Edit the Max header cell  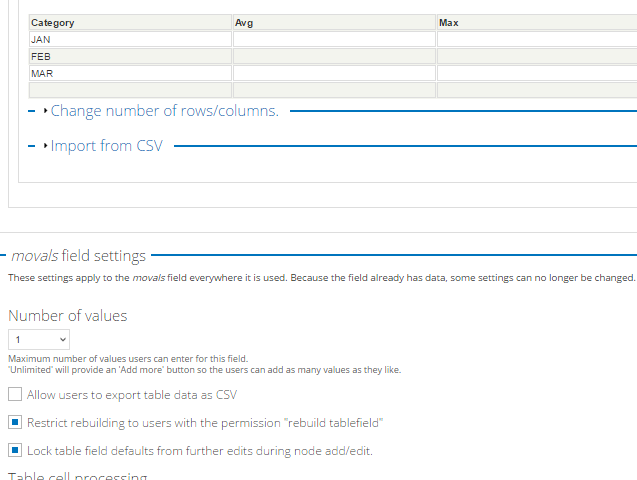537,23
